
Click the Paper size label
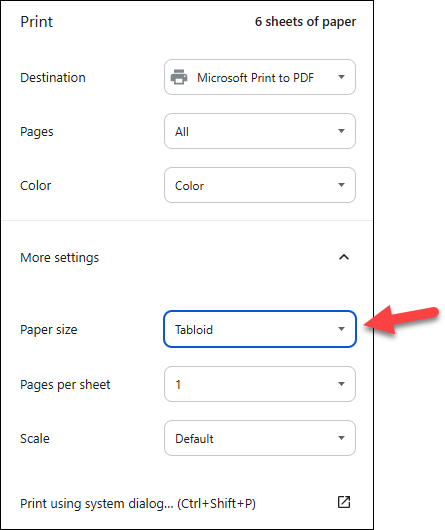tap(49, 330)
